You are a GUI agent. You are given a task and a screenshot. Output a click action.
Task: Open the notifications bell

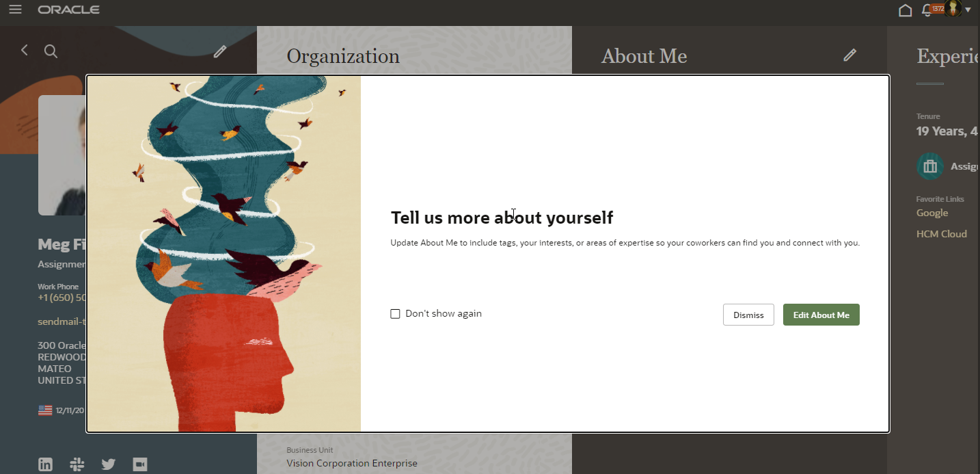927,10
